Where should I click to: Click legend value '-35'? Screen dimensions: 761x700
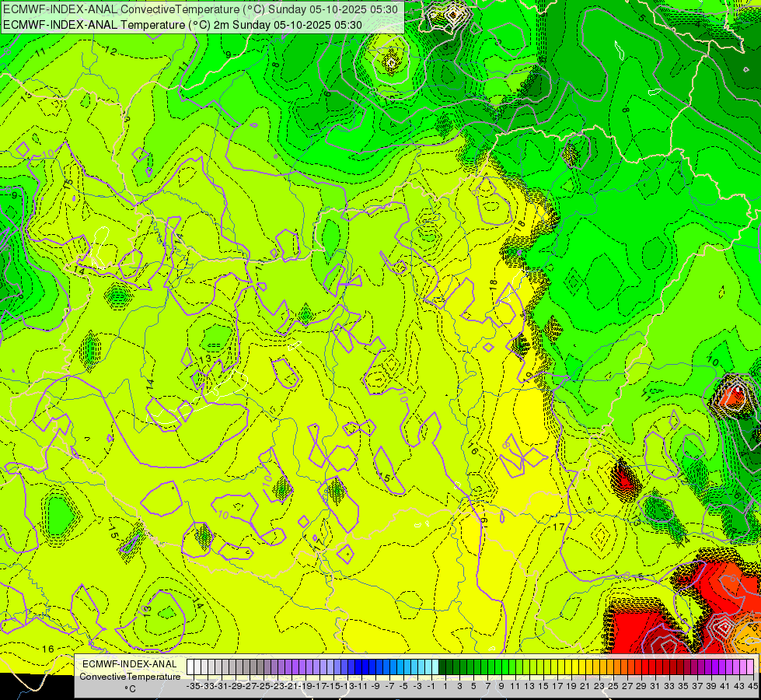[x=193, y=687]
